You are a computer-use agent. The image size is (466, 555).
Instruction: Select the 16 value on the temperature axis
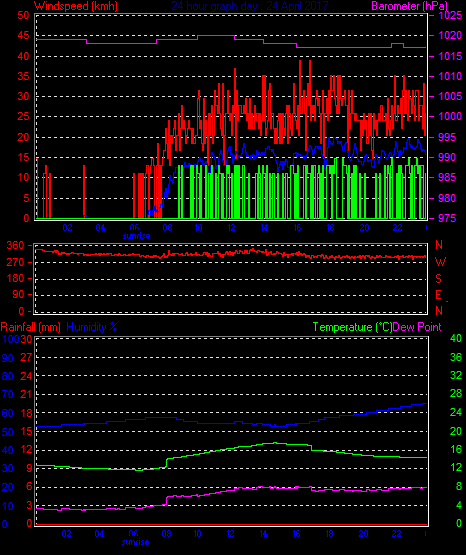(x=456, y=450)
